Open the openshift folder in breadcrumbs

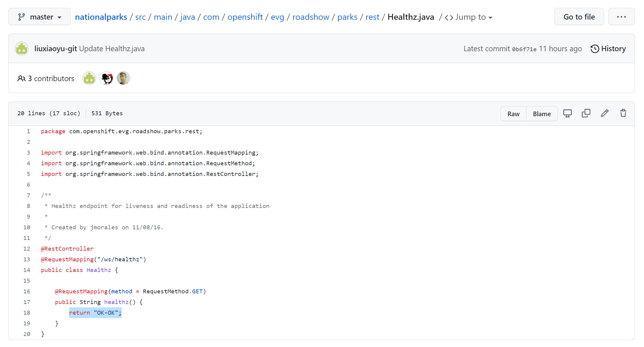pyautogui.click(x=245, y=17)
